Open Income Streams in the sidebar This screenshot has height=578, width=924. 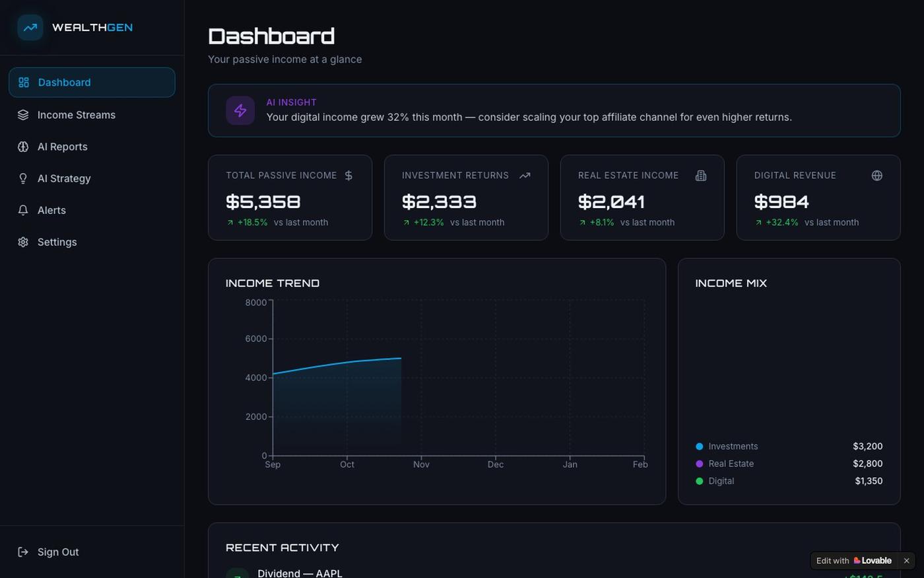(x=92, y=115)
